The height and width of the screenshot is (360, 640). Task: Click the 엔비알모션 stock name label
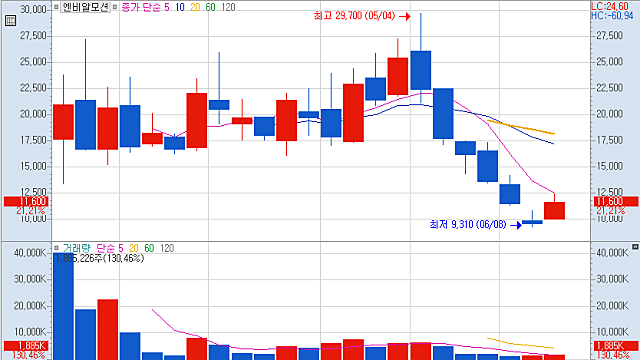85,7
